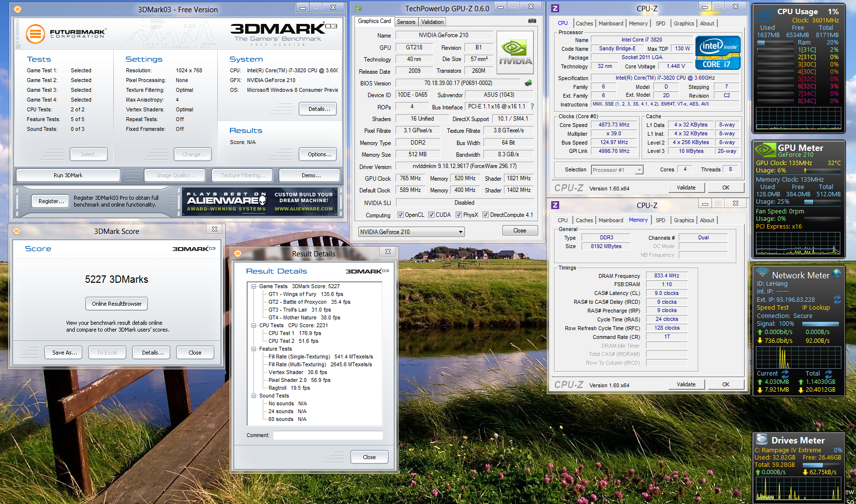The height and width of the screenshot is (504, 856).
Task: Click the Speed Test link in Network Meter
Action: [772, 308]
